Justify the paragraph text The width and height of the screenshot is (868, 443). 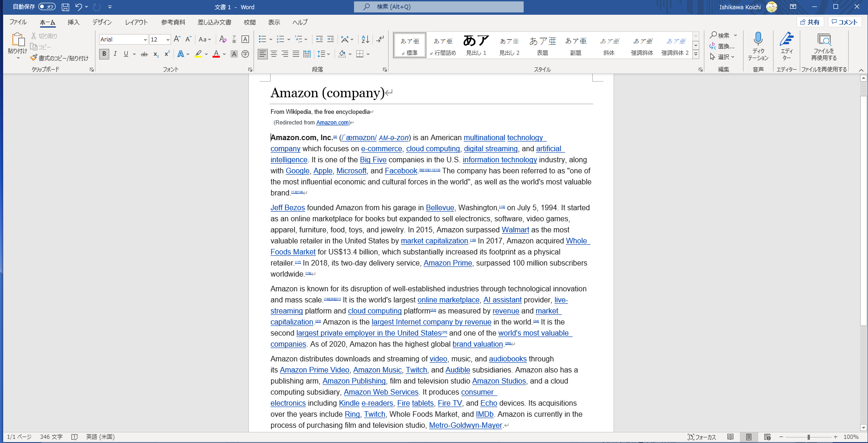coord(296,54)
